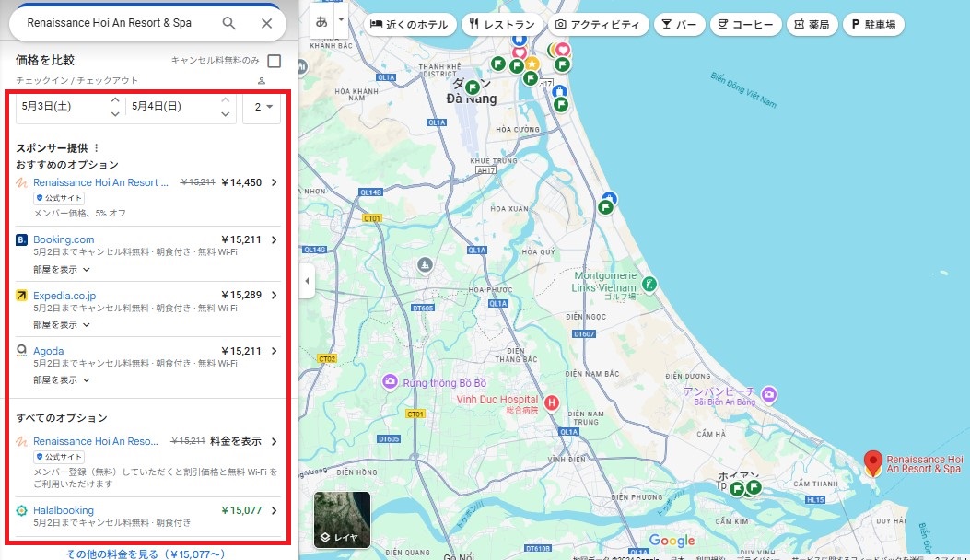Click the Halalbooking logo icon

(22, 510)
